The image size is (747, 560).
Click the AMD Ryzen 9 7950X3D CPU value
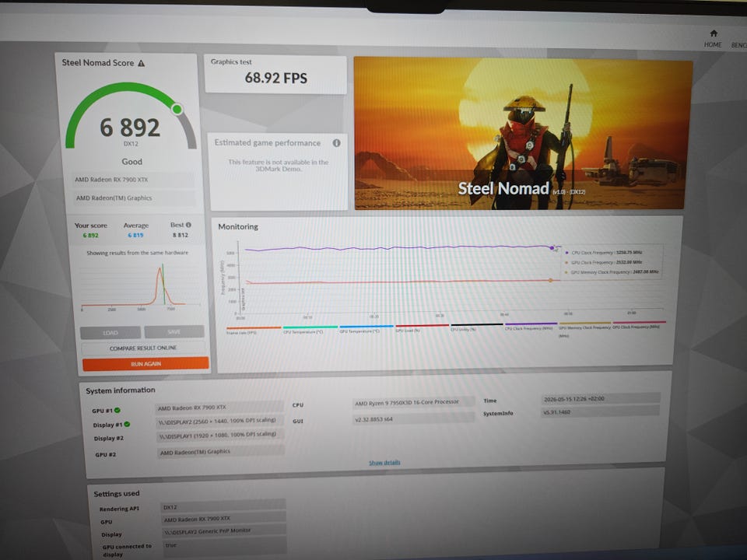(x=413, y=402)
